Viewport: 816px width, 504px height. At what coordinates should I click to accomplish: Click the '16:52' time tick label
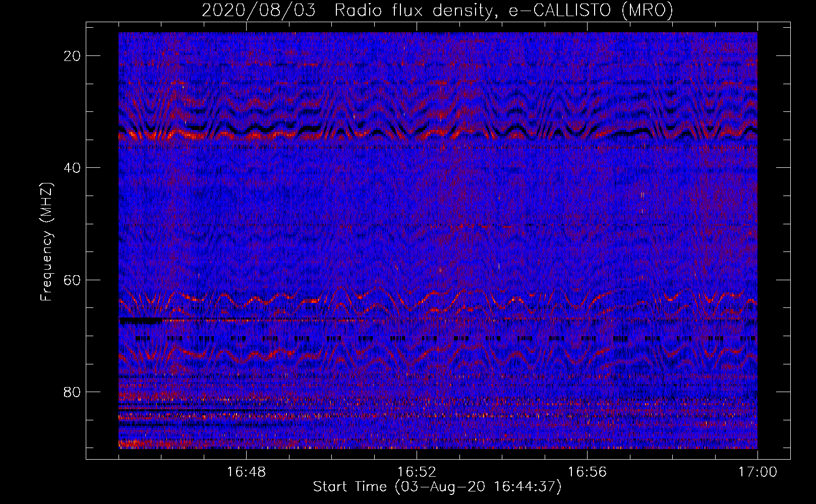pyautogui.click(x=417, y=472)
